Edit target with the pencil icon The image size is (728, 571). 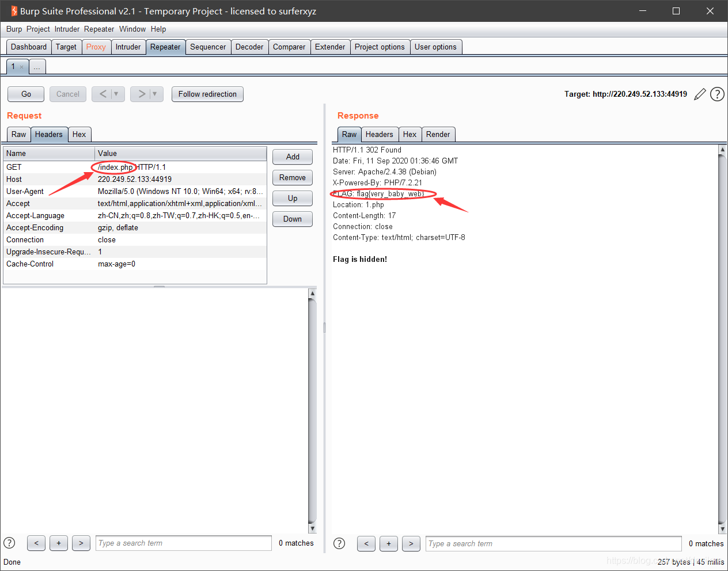(x=700, y=94)
